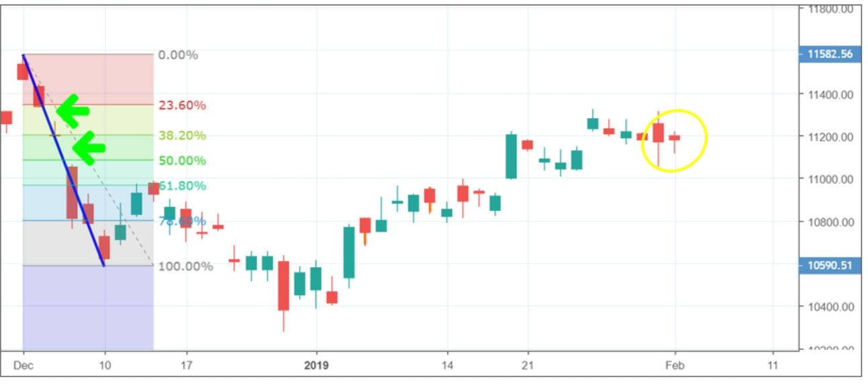Click the 10590.51 price tag
The image size is (868, 385).
830,266
